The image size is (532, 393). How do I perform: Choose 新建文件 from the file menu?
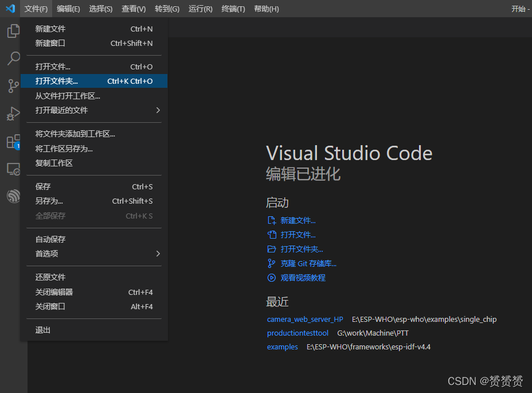(94, 29)
